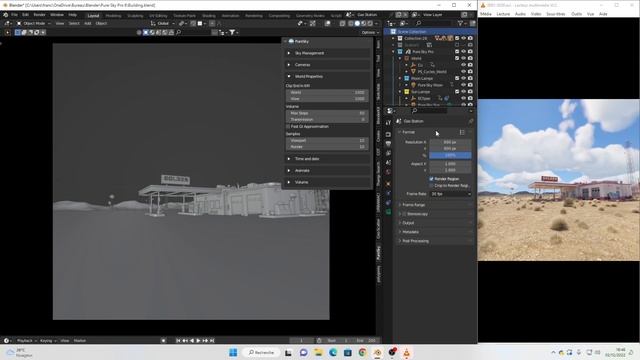Switch to rendered viewport shading
Image resolution: width=640 pixels, height=360 pixels.
[370, 24]
